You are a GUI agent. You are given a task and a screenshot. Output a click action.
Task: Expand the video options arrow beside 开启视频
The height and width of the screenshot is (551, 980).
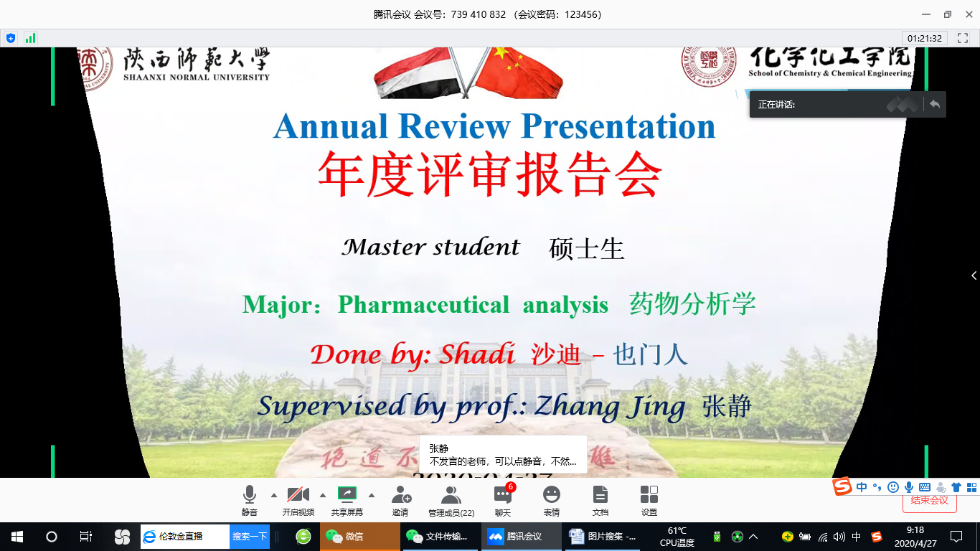coord(322,495)
